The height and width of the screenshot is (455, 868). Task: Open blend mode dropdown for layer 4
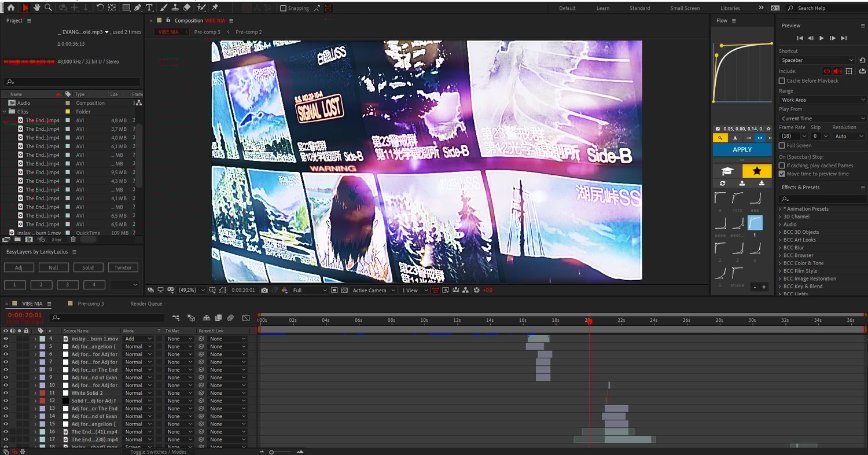click(x=138, y=339)
